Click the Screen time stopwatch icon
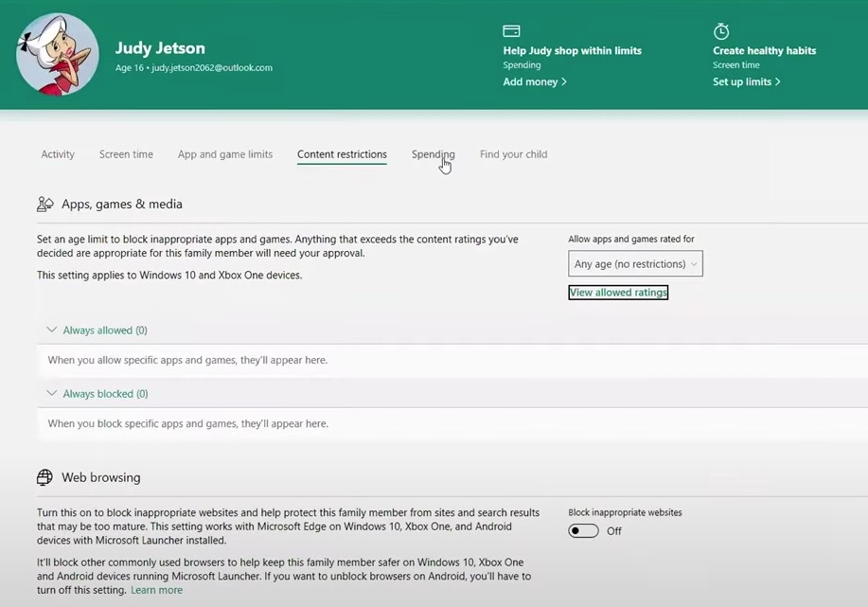Image resolution: width=868 pixels, height=607 pixels. pos(720,30)
